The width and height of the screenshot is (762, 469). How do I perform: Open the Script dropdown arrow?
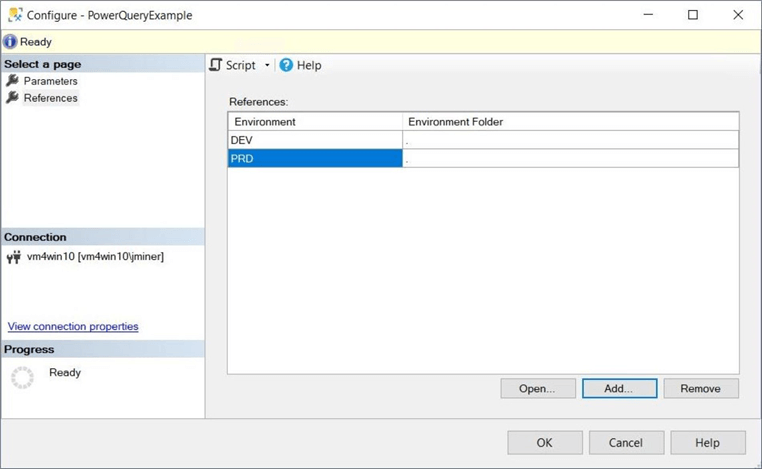267,65
